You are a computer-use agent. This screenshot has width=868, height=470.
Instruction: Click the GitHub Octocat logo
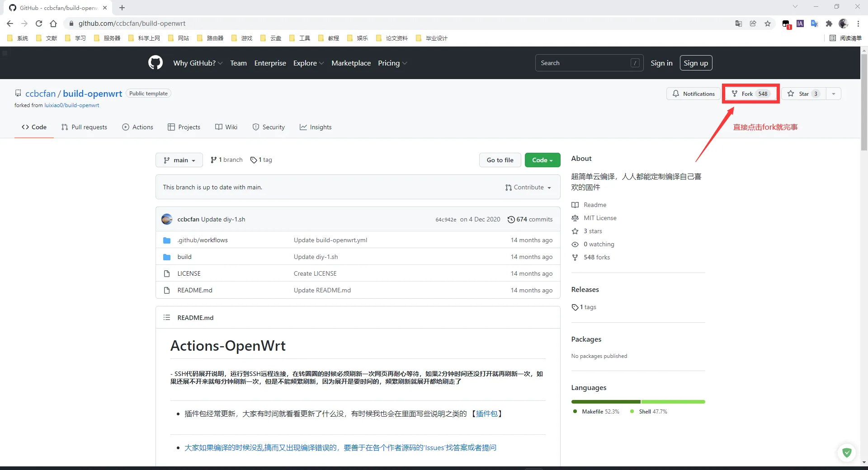(x=155, y=63)
